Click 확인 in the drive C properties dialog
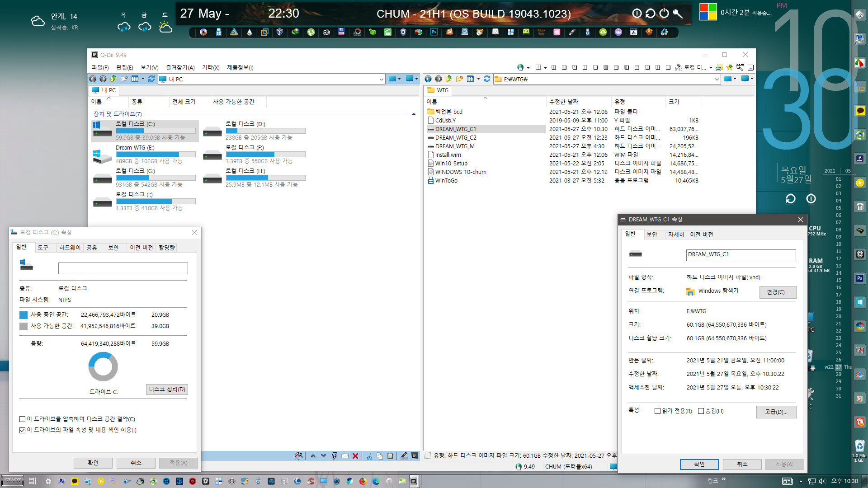 pyautogui.click(x=93, y=463)
